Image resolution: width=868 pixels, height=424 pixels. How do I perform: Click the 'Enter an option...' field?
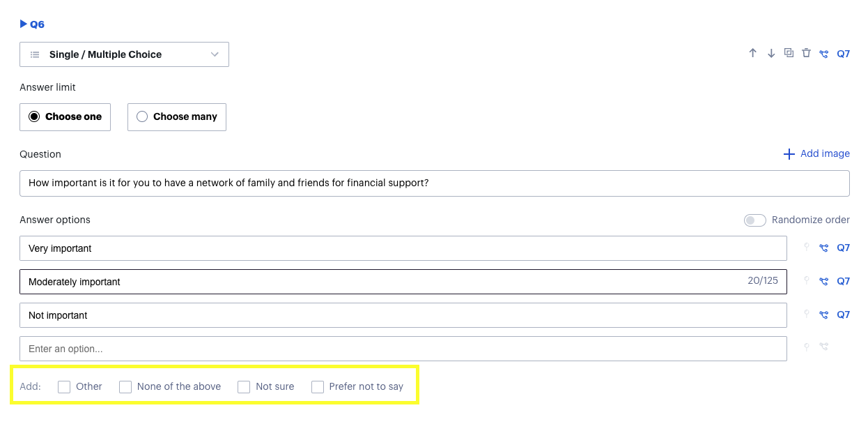tap(403, 349)
